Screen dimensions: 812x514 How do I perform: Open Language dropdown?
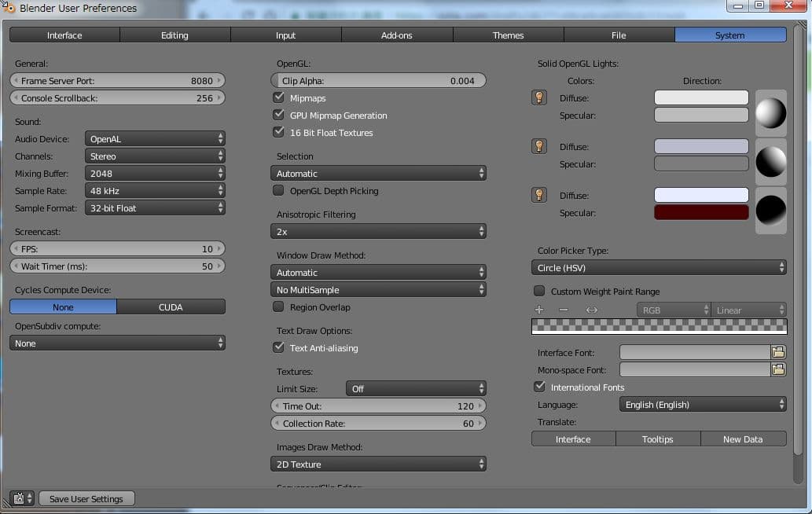pyautogui.click(x=703, y=404)
